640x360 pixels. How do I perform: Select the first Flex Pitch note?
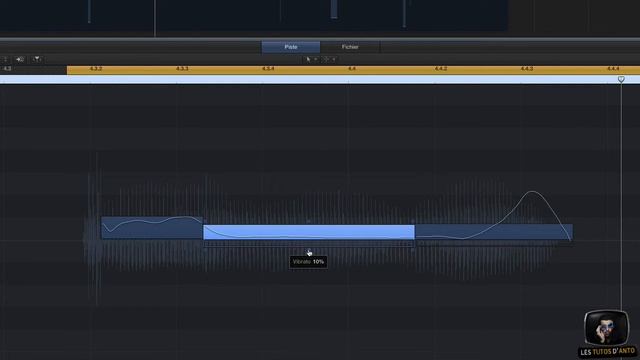(152, 228)
